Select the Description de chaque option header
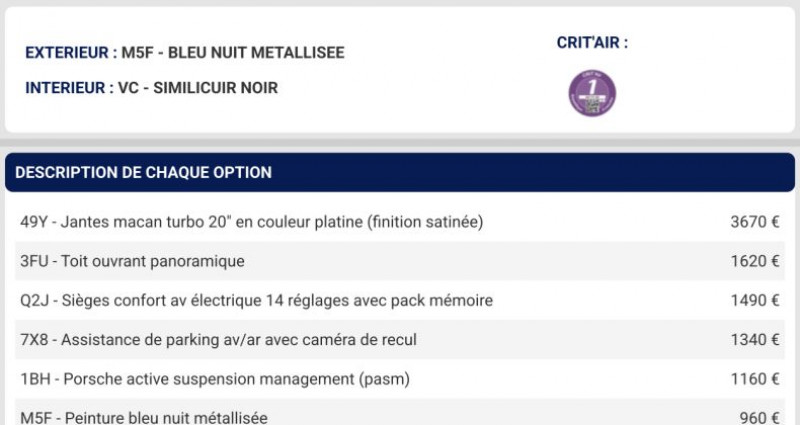Screen dimensions: 800x425 pos(399,172)
